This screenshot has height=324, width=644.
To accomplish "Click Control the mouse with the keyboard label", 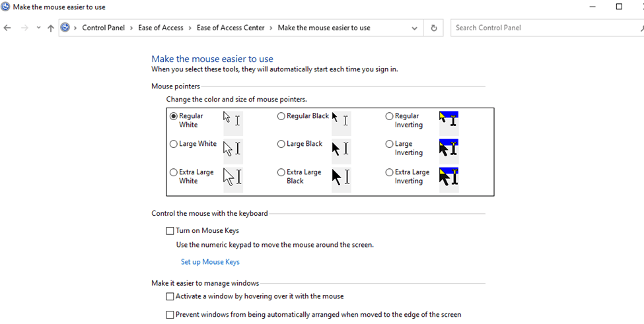I will click(x=209, y=213).
